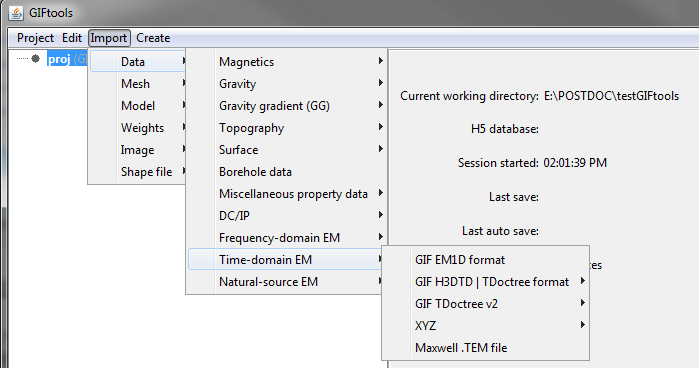Expand the Magnetics data submenu

pos(287,62)
